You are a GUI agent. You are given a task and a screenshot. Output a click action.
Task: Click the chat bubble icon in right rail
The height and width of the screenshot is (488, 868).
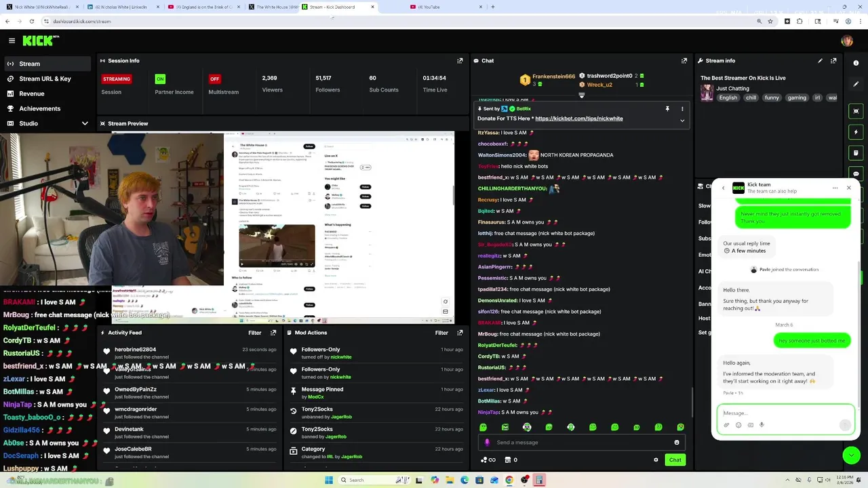tap(856, 174)
